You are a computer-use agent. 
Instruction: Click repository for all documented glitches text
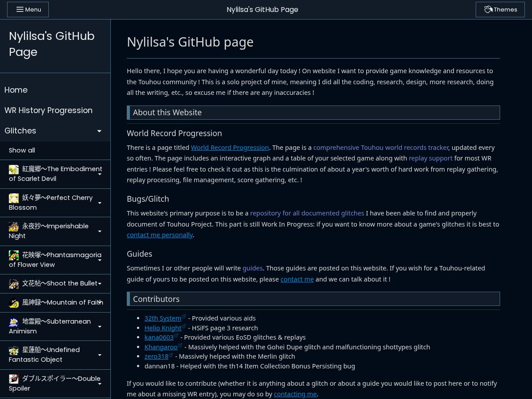pos(307,213)
